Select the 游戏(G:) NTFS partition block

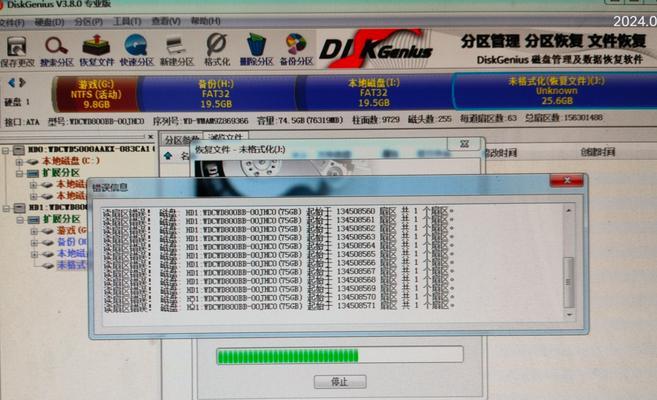(x=96, y=94)
